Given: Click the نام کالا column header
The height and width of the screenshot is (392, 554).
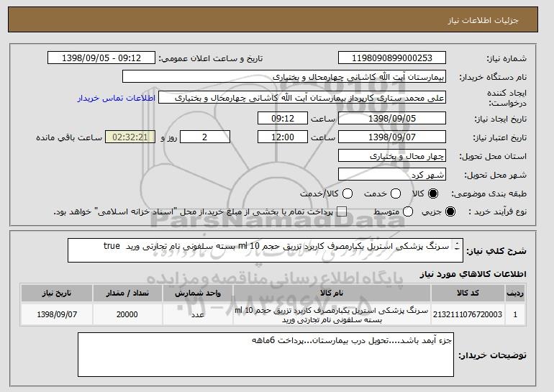Looking at the screenshot, I should coord(332,293).
